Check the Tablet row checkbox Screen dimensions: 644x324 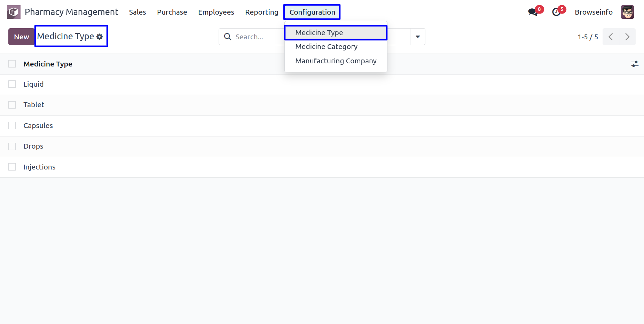(x=12, y=105)
